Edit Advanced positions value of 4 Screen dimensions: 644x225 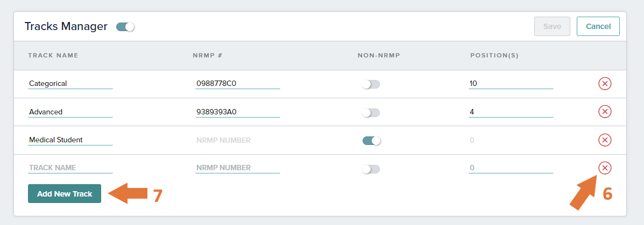point(511,112)
